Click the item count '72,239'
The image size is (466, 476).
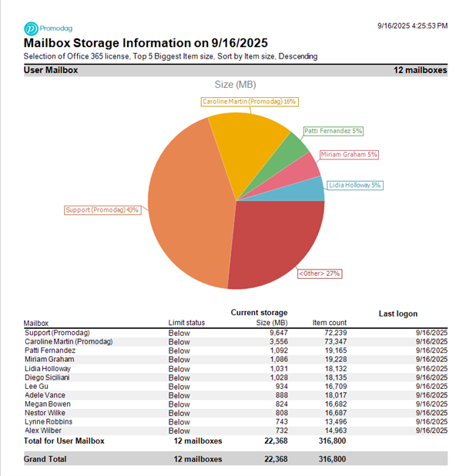[336, 333]
